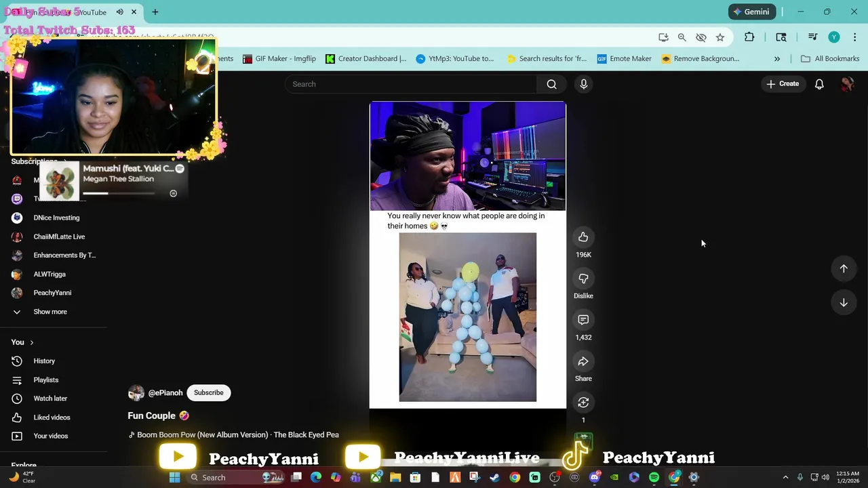868x488 pixels.
Task: Open Chrome three-dot menu
Action: tap(854, 37)
